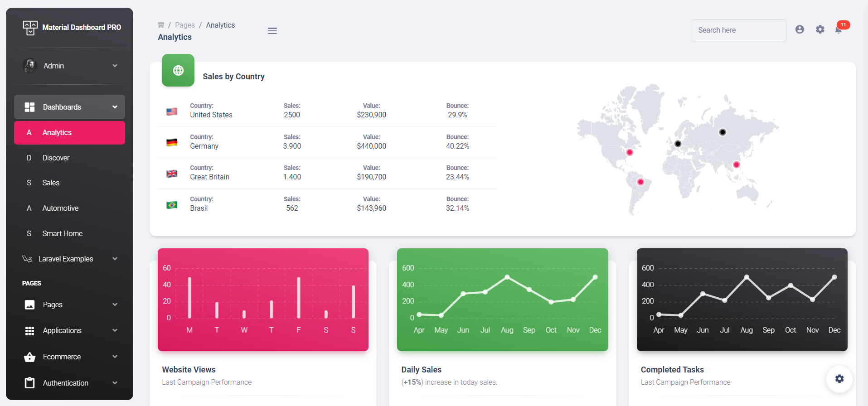Collapse the Dashboards section
This screenshot has height=406, width=868.
point(69,107)
